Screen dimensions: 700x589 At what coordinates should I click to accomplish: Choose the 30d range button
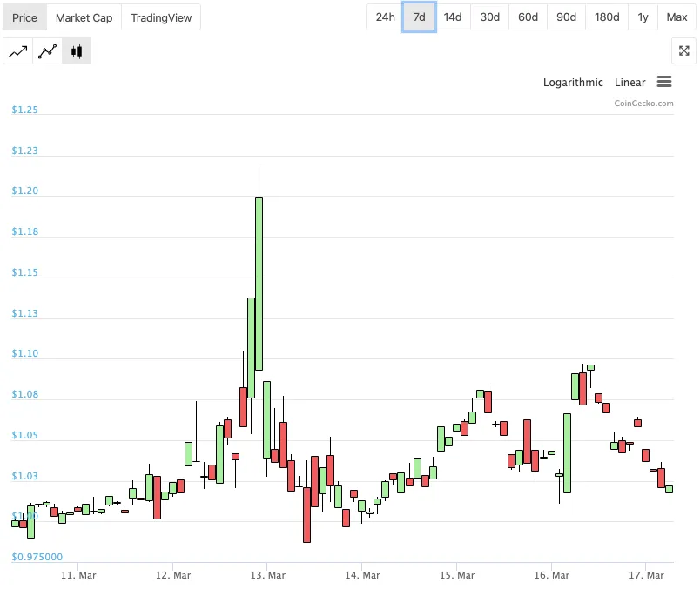coord(489,17)
